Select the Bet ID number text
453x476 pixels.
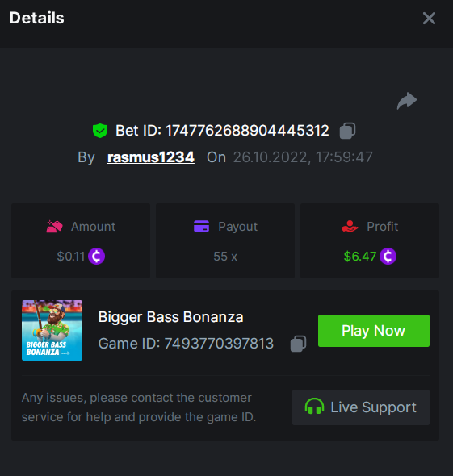pos(247,131)
